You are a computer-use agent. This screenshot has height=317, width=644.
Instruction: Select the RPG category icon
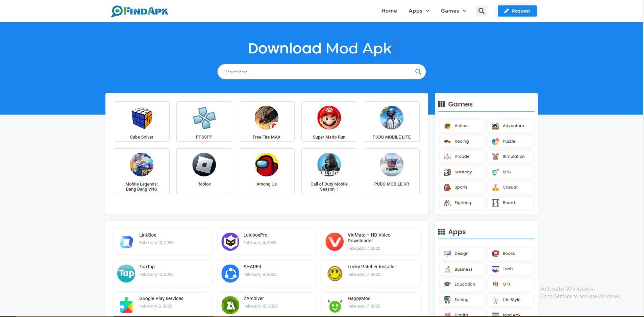pyautogui.click(x=495, y=172)
